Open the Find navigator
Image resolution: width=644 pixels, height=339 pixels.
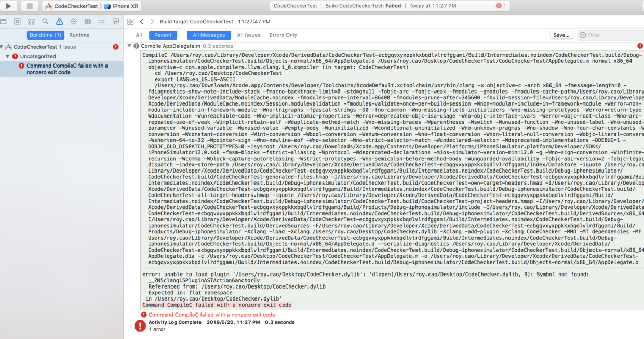(x=45, y=21)
